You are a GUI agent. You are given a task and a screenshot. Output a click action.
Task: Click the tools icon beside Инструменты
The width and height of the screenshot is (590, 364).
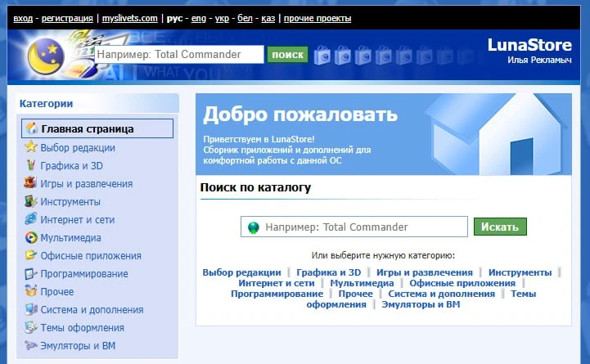30,201
